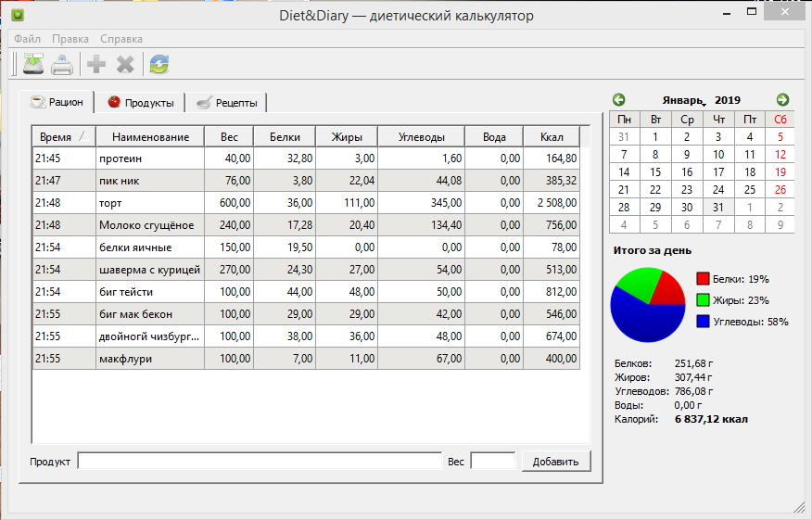Viewport: 812px width, 520px height.
Task: Open the Справка menu
Action: [x=121, y=39]
